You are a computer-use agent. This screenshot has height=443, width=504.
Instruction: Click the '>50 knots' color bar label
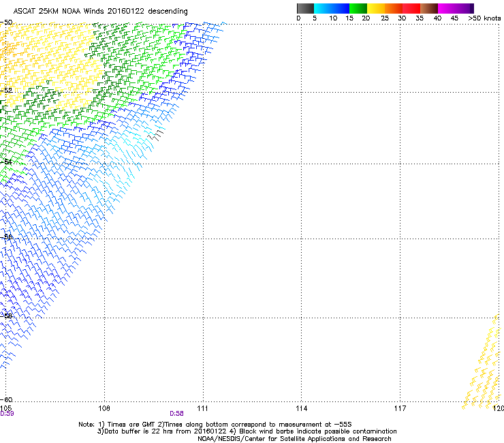pyautogui.click(x=484, y=18)
